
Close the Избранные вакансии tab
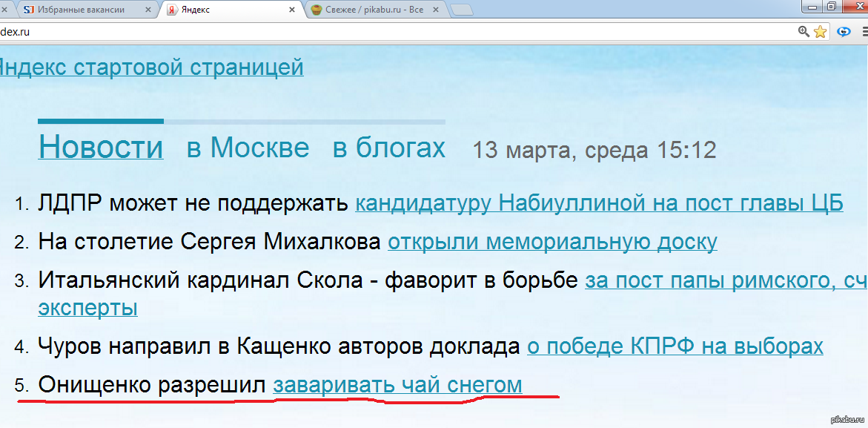(148, 10)
